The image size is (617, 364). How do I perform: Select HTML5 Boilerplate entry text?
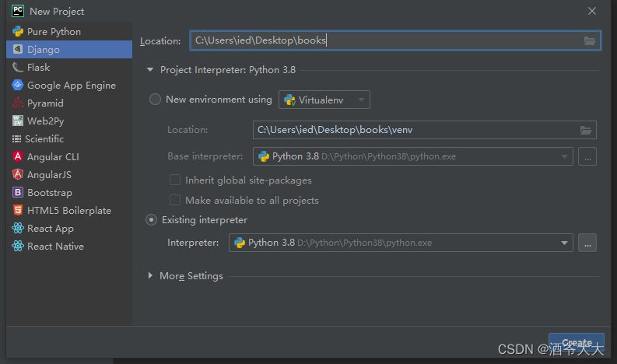point(69,210)
